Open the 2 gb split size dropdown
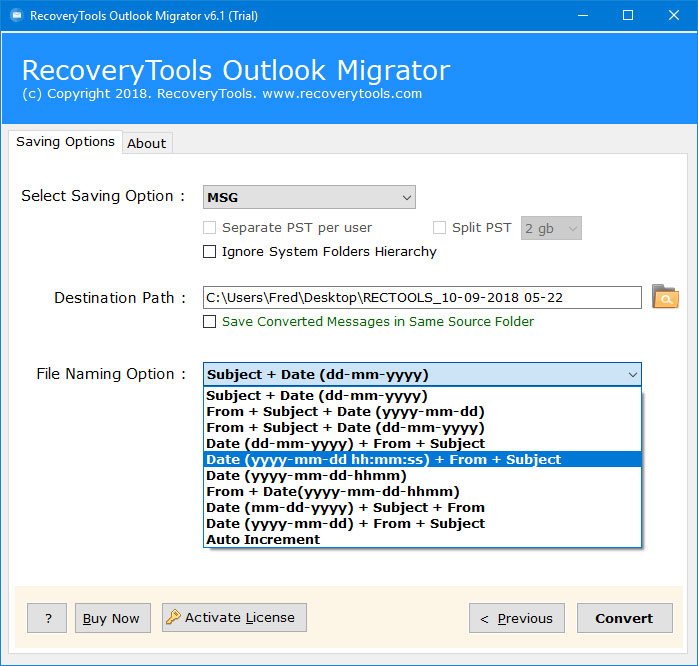Screen dimensions: 698x666 point(551,228)
